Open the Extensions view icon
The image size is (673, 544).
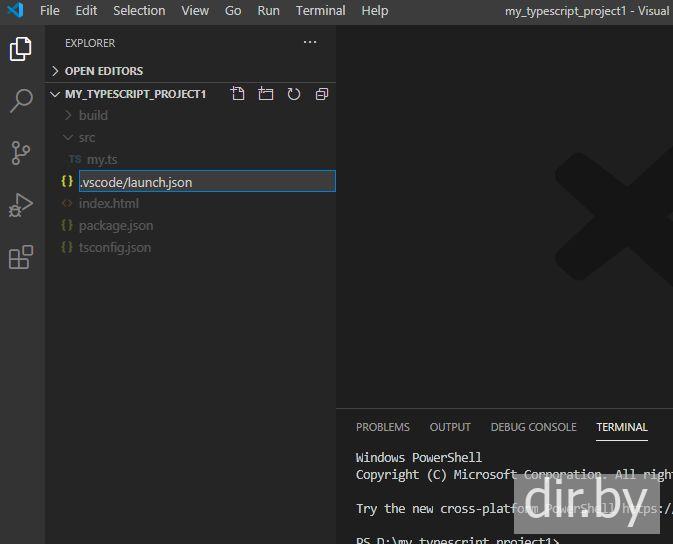[x=21, y=257]
